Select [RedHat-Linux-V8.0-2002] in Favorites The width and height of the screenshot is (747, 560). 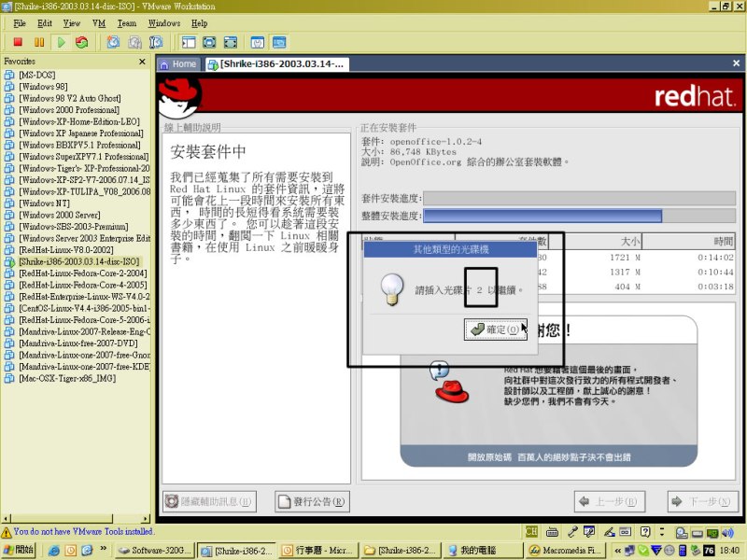[66, 249]
